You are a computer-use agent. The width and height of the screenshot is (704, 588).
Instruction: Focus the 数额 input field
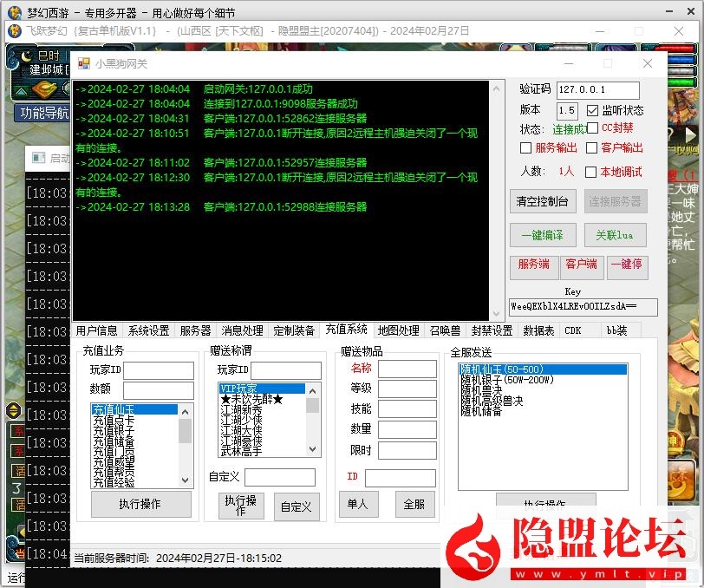[159, 390]
